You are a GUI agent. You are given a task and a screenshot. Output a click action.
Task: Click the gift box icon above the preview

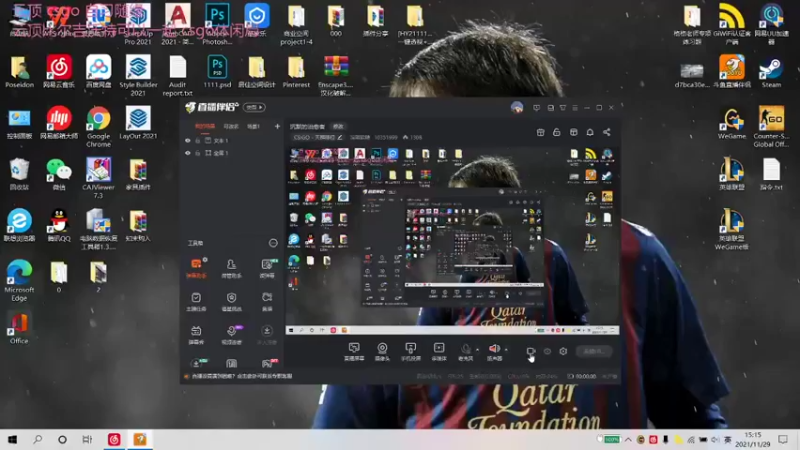(x=540, y=132)
